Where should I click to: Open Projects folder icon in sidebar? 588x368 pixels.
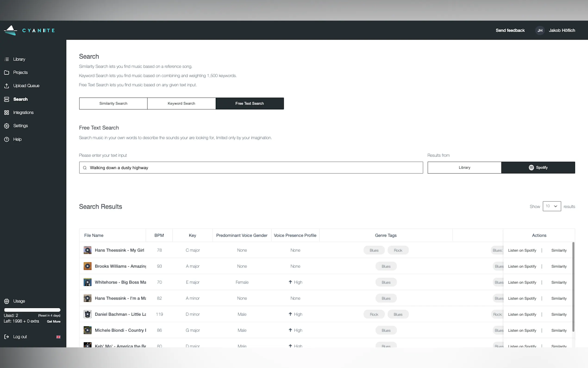(x=6, y=73)
